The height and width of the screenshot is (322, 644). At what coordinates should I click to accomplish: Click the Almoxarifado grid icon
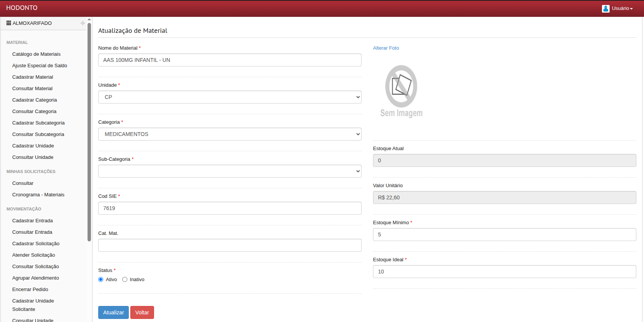[8, 23]
